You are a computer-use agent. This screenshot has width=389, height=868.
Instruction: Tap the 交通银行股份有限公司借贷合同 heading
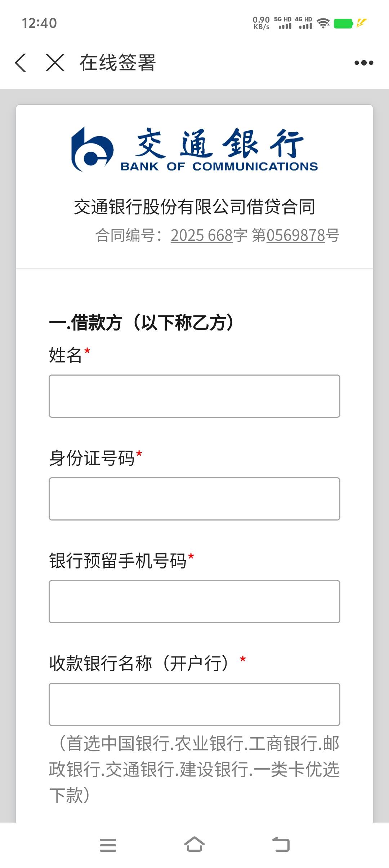(194, 207)
